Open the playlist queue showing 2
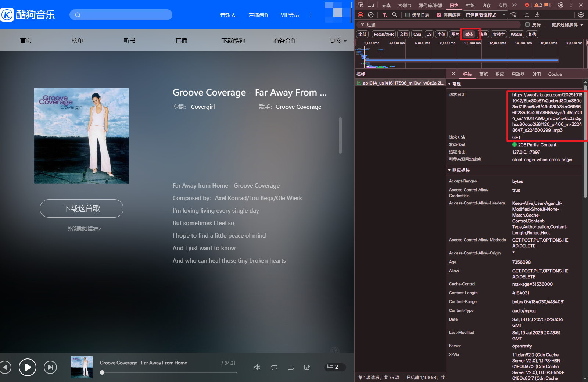The image size is (588, 382). pyautogui.click(x=333, y=367)
